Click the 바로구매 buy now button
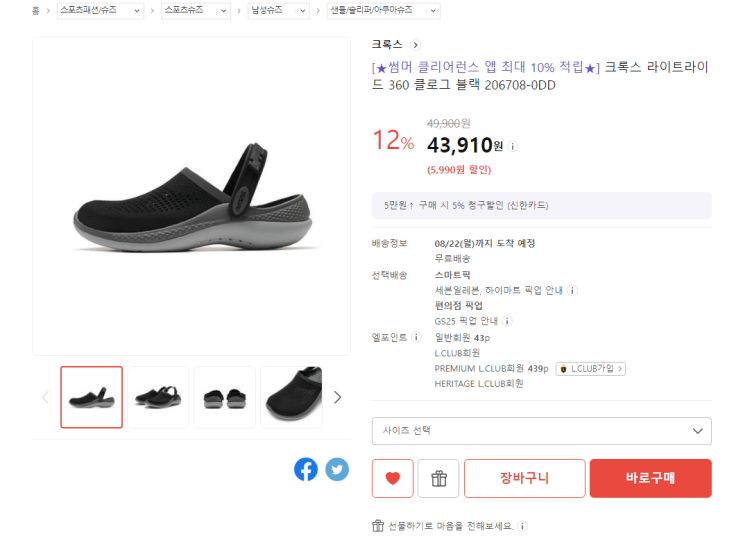 [x=650, y=478]
